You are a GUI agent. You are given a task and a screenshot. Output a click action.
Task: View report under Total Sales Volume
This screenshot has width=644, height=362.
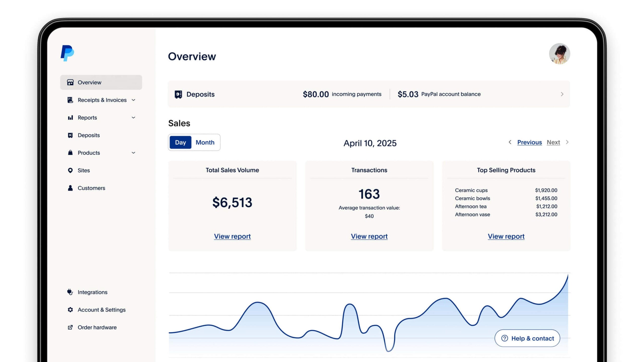point(232,236)
